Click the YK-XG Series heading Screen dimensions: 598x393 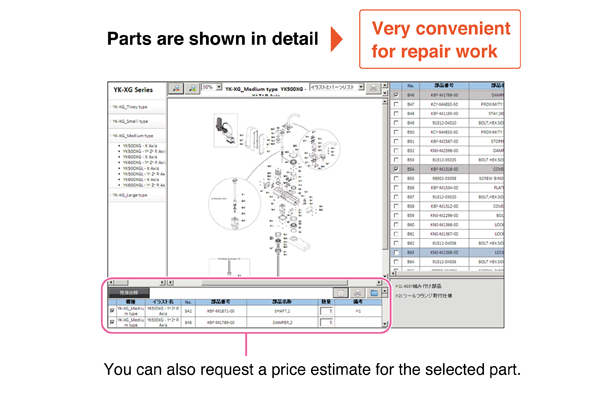coord(133,90)
